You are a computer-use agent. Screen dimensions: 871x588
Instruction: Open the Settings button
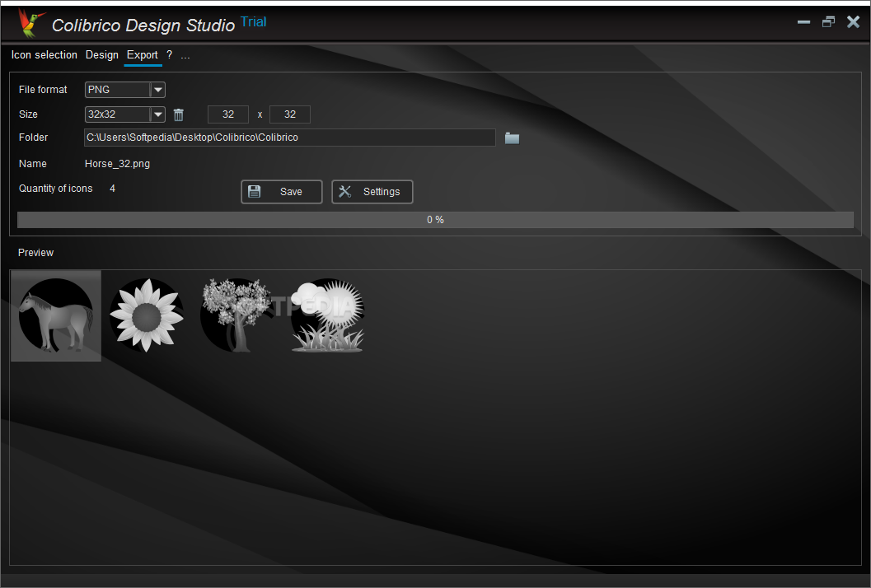click(x=372, y=192)
